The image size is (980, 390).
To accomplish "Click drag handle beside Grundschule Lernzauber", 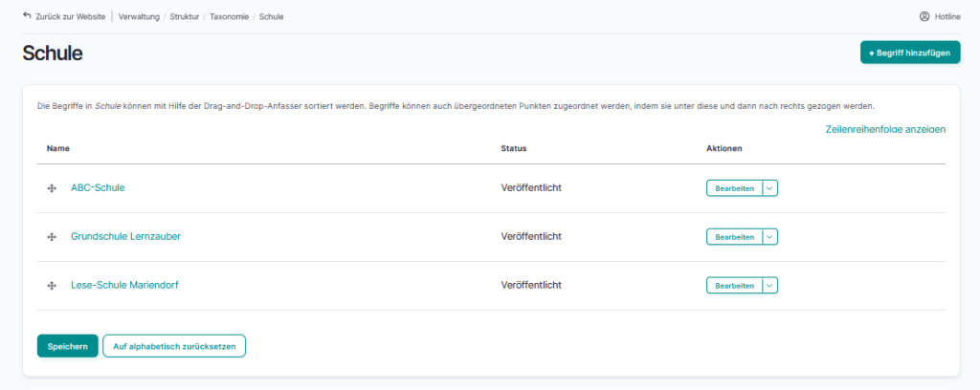I will tap(52, 237).
